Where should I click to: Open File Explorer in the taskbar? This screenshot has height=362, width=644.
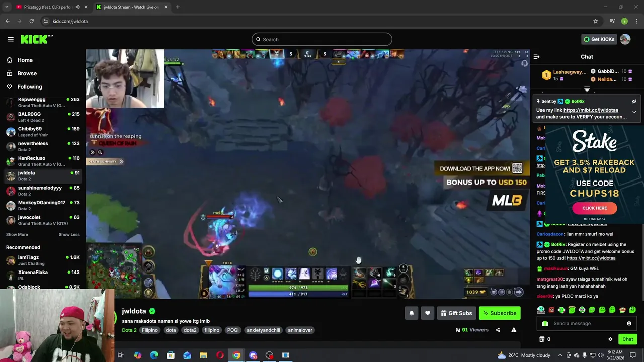pos(203,355)
